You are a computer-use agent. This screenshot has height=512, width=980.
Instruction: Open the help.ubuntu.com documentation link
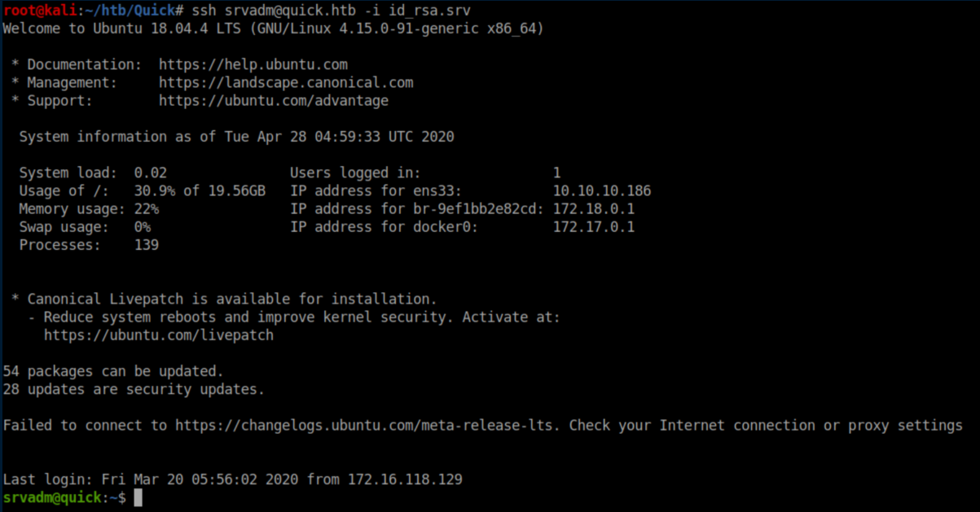pos(253,64)
